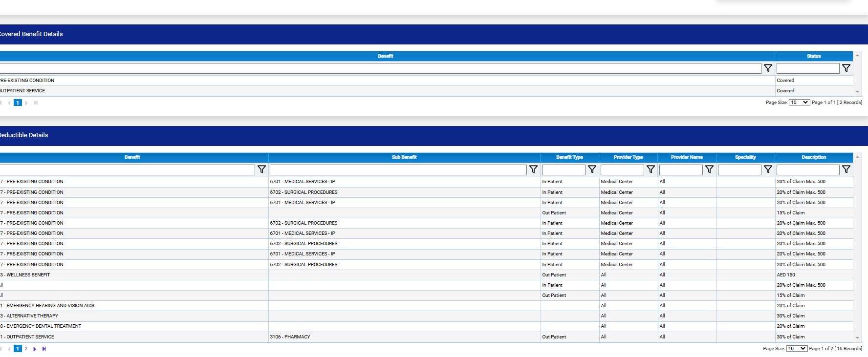Click the Description filter text field
Viewport: 868px width, 357px height.
(807, 169)
